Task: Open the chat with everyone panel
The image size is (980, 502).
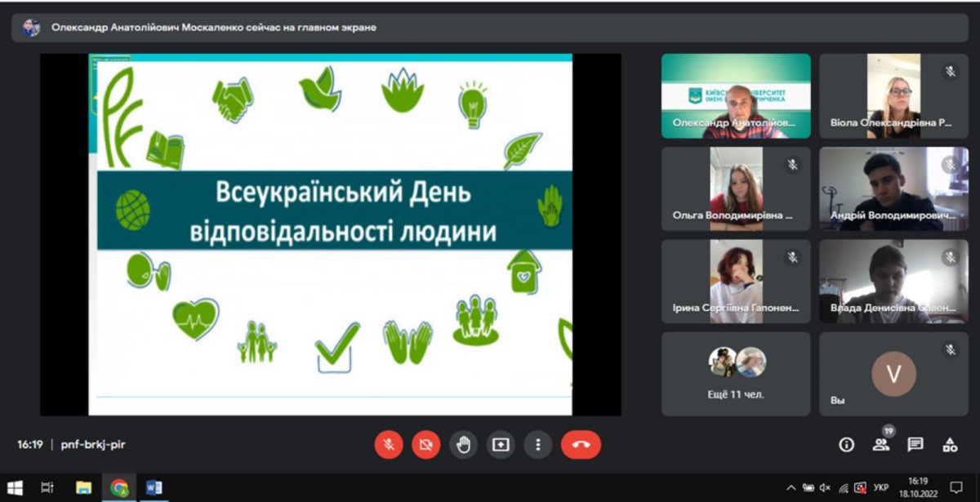Action: pyautogui.click(x=915, y=445)
